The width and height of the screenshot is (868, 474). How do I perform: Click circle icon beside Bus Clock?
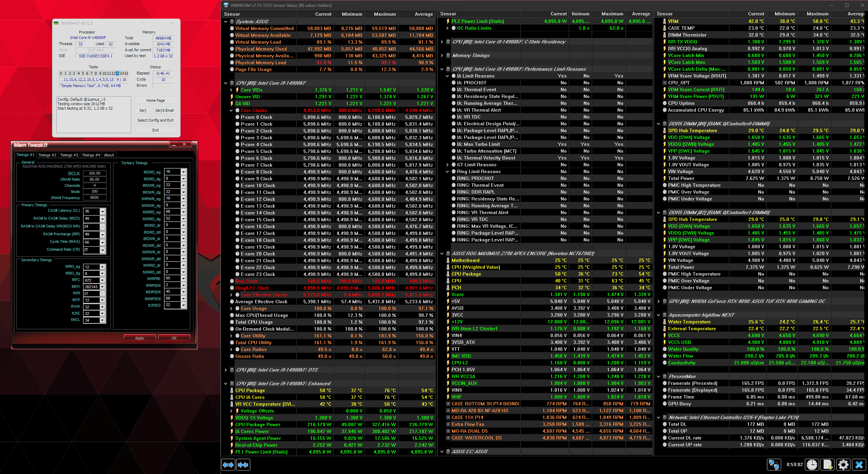pos(232,281)
